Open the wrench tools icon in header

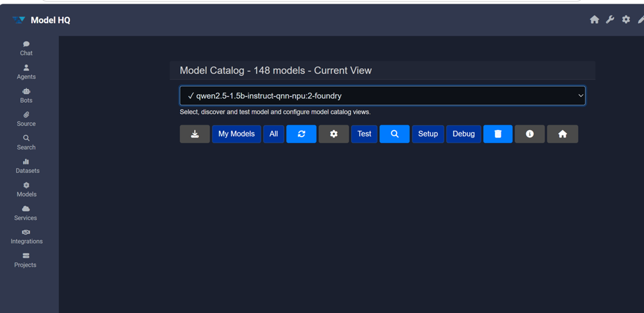[610, 20]
